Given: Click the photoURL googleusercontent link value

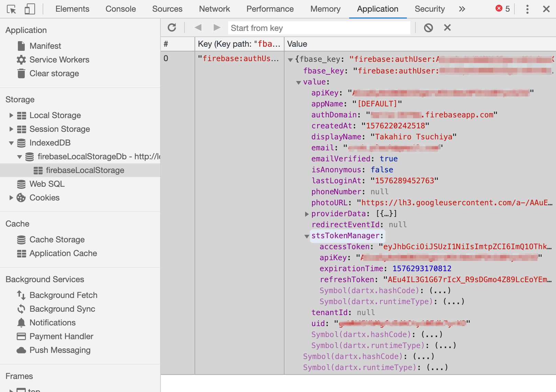Looking at the screenshot, I should (455, 203).
